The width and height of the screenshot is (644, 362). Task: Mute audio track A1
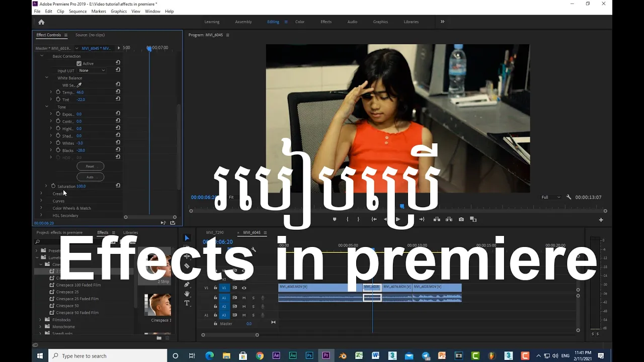pyautogui.click(x=244, y=298)
